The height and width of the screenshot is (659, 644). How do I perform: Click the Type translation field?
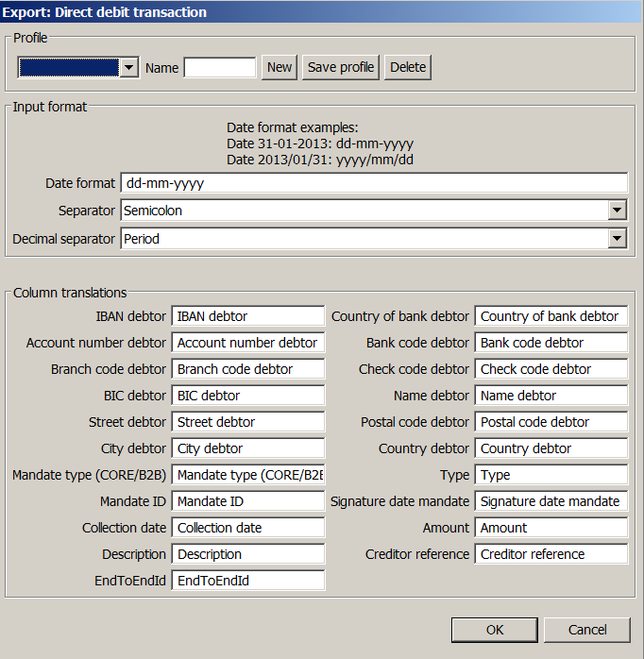tap(551, 475)
